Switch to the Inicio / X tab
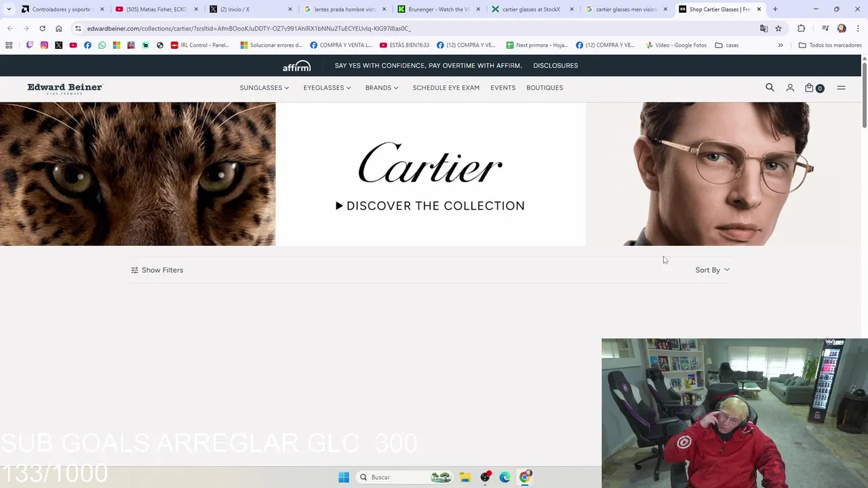 250,9
